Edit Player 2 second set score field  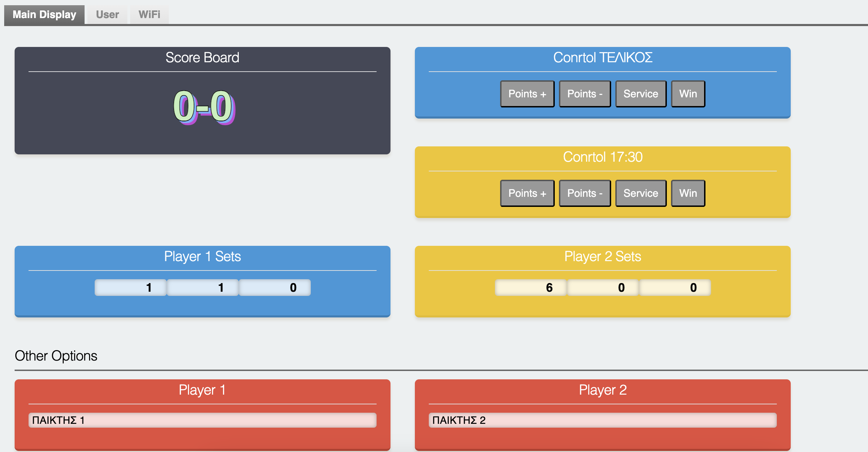(x=603, y=288)
